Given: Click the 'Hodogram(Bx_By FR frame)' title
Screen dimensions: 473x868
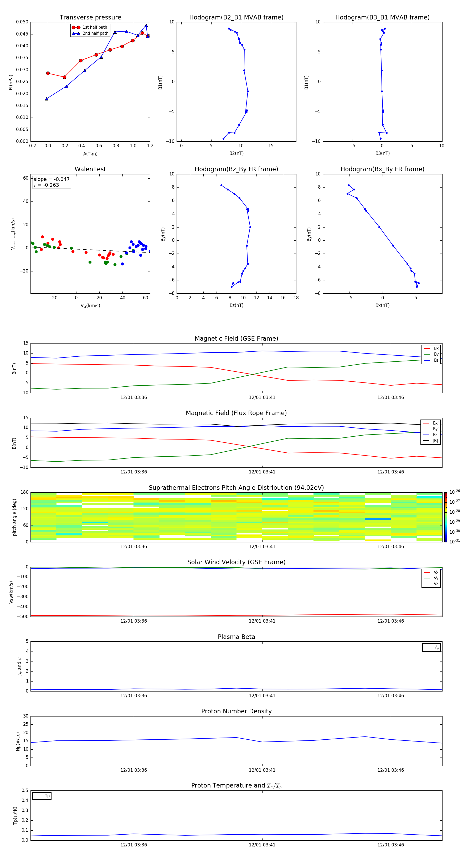Looking at the screenshot, I should click(382, 169).
